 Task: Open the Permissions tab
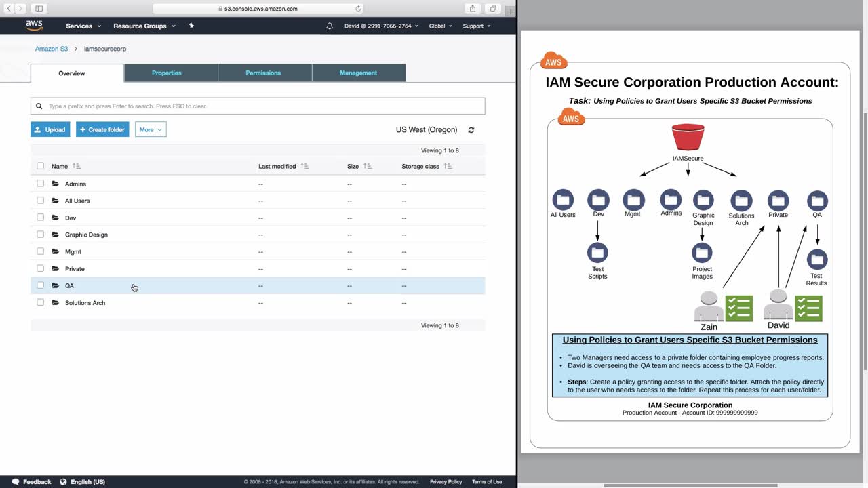(265, 73)
